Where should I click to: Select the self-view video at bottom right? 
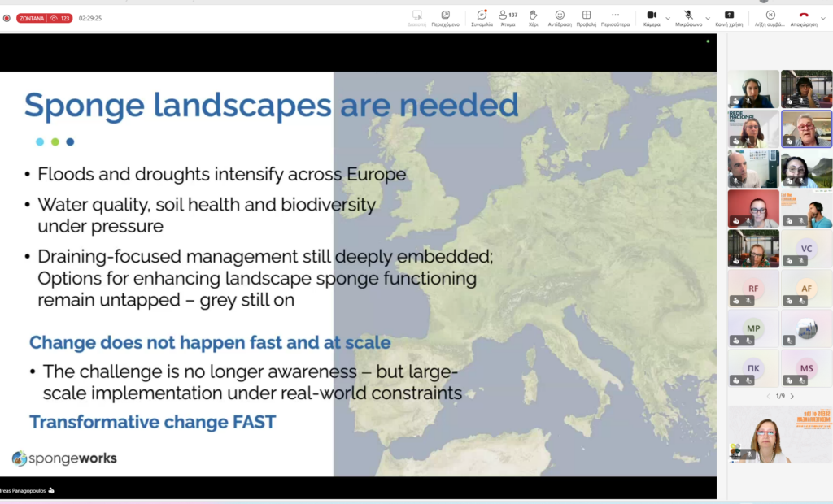780,434
